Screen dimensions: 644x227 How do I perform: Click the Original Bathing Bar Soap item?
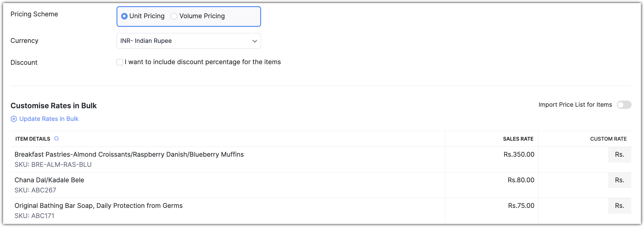99,206
